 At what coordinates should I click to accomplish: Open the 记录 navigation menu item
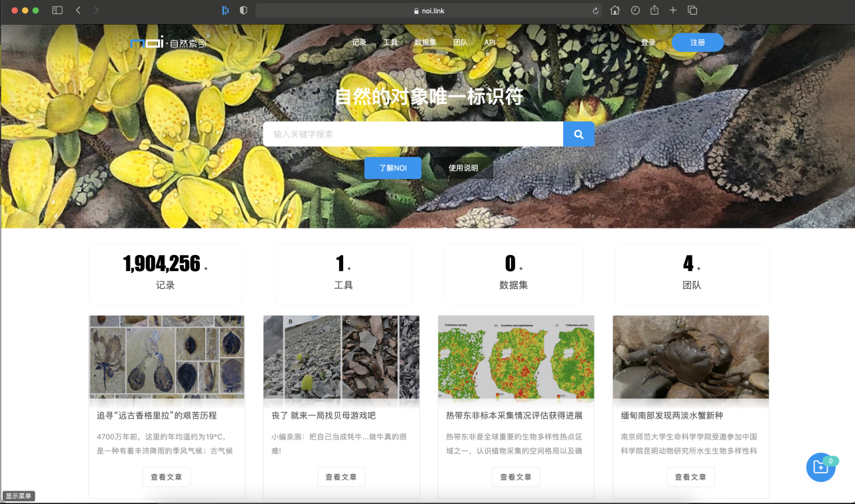point(359,43)
